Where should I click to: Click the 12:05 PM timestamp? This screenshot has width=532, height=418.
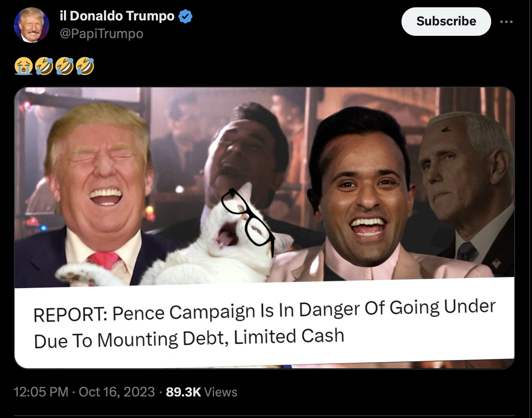(41, 392)
